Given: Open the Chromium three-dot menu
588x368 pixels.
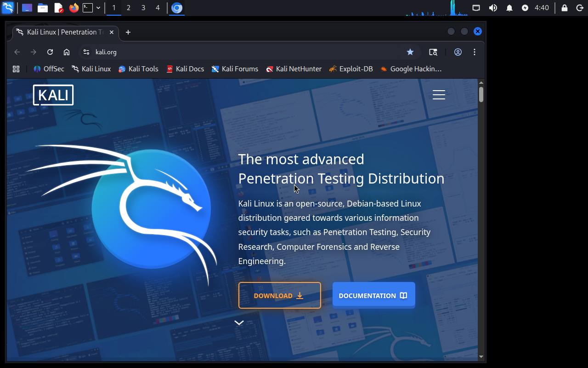Looking at the screenshot, I should click(x=475, y=52).
